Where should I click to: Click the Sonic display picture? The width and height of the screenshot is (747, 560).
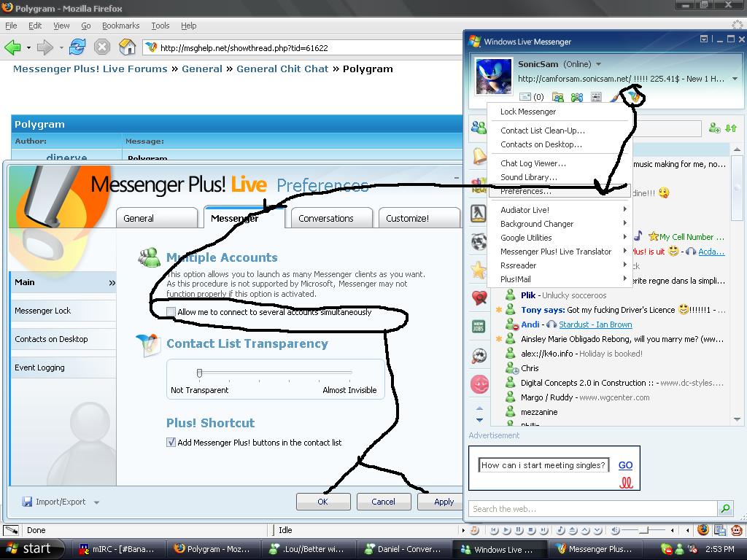click(494, 77)
